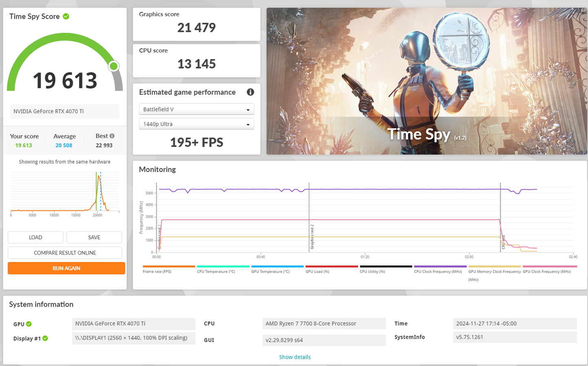Click Showing results from the same hardware text

tap(65, 162)
